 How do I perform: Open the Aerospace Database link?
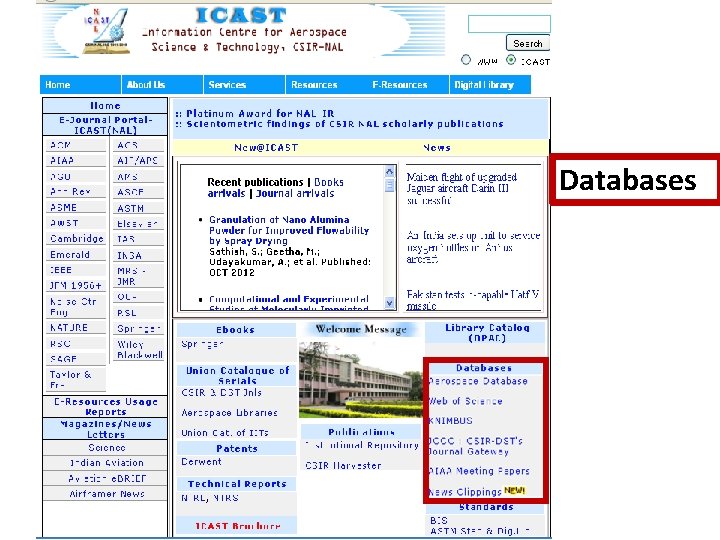[478, 381]
